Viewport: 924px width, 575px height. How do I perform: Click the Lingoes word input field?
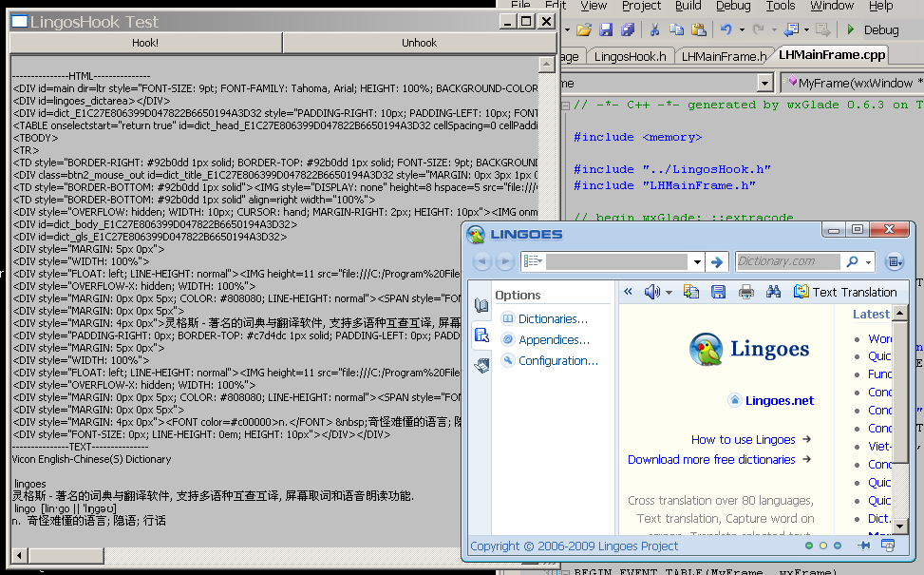click(616, 261)
